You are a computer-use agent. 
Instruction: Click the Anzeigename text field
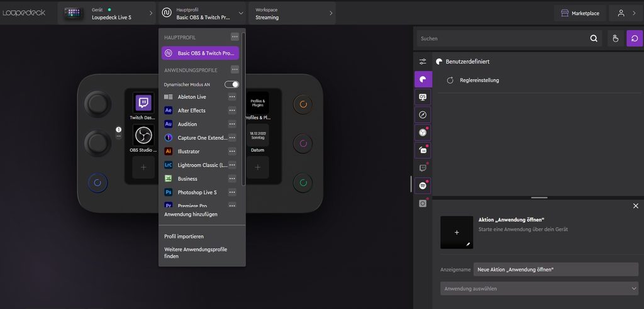tap(556, 269)
